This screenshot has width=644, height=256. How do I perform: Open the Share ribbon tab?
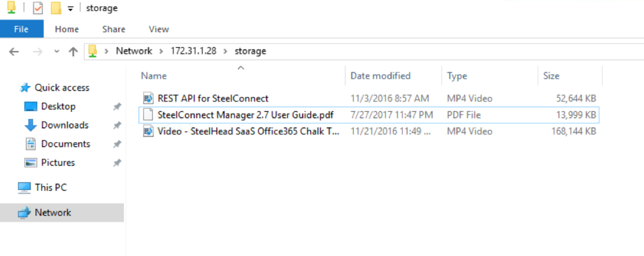(x=113, y=29)
